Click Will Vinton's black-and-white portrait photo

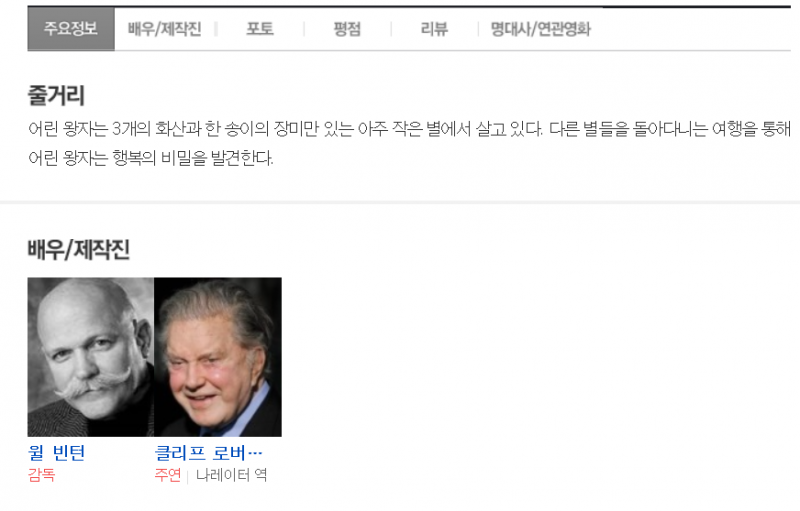[91, 357]
